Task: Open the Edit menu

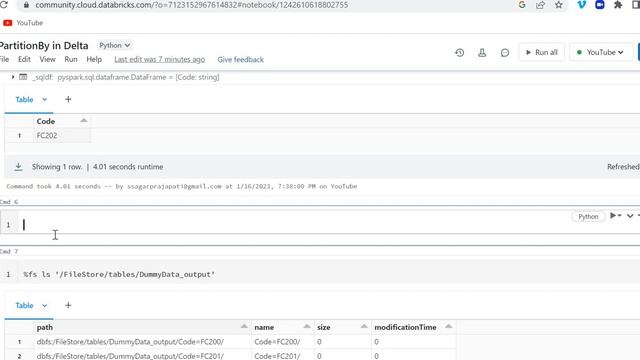Action: [24, 59]
